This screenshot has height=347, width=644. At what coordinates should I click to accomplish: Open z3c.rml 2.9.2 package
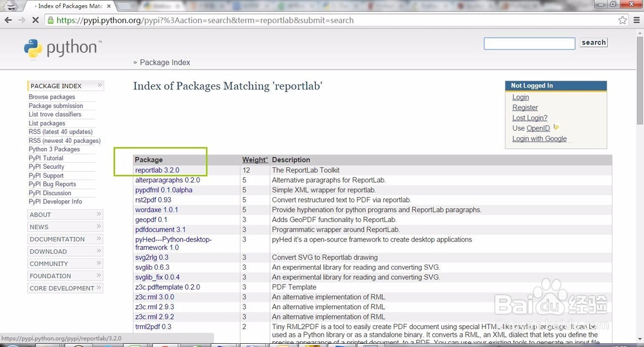pyautogui.click(x=155, y=317)
